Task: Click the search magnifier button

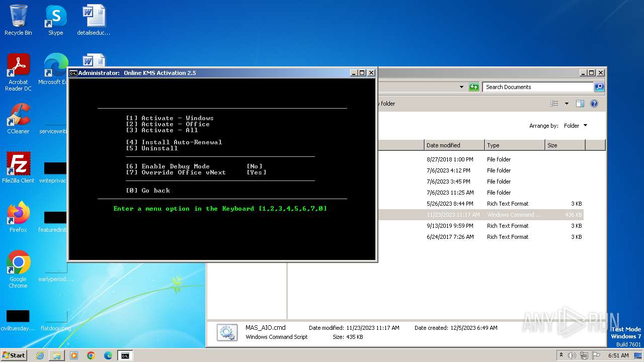Action: point(599,87)
